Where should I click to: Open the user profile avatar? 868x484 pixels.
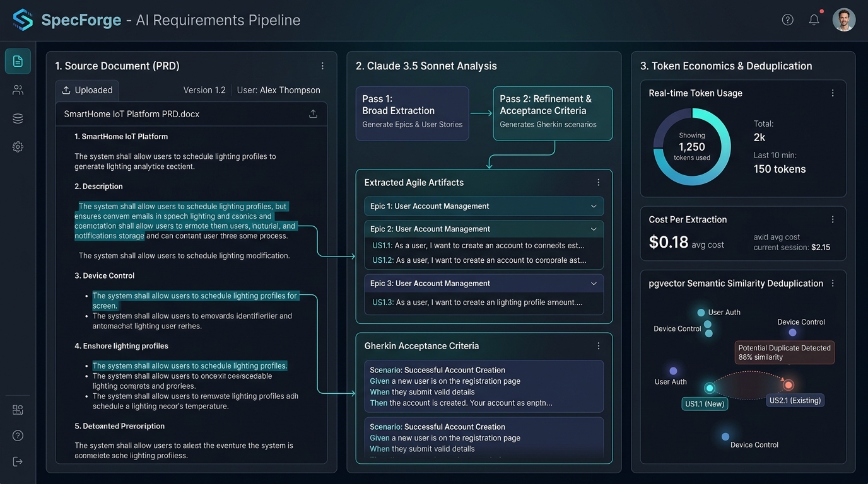point(844,20)
